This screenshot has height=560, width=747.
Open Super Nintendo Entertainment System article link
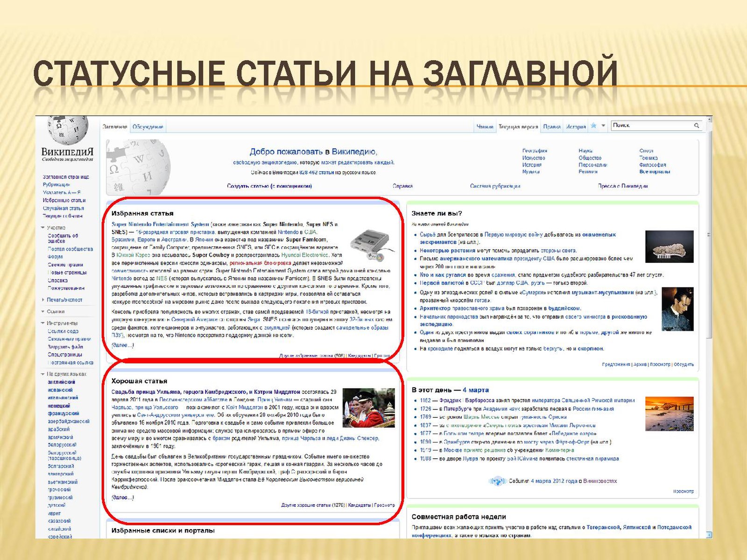[160, 224]
